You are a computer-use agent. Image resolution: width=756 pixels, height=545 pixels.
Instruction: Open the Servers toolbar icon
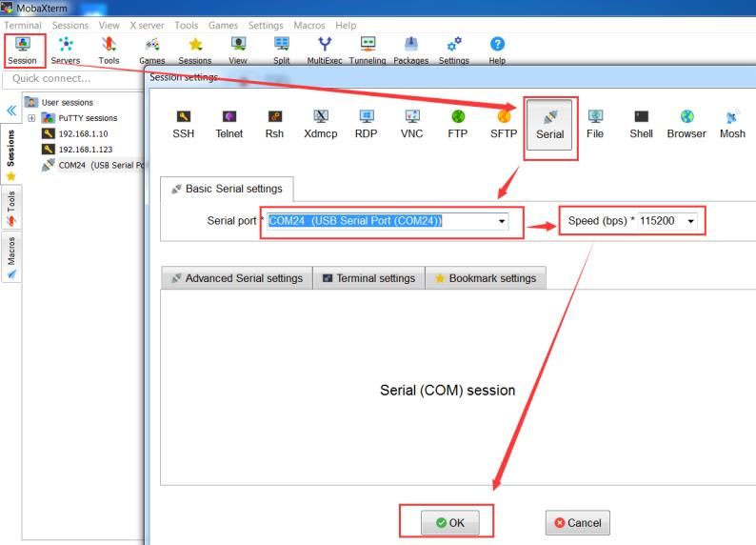pos(66,50)
